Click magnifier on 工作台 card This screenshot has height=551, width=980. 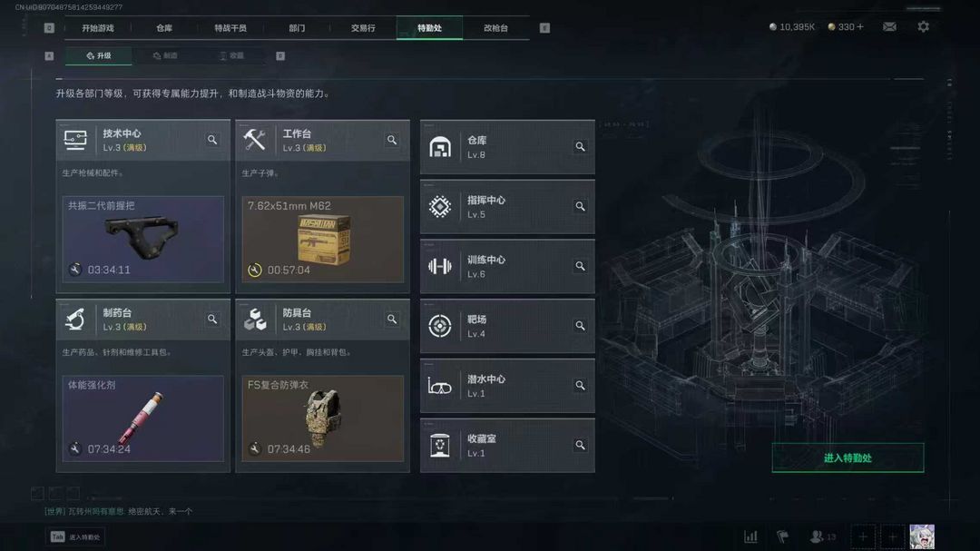pos(392,140)
